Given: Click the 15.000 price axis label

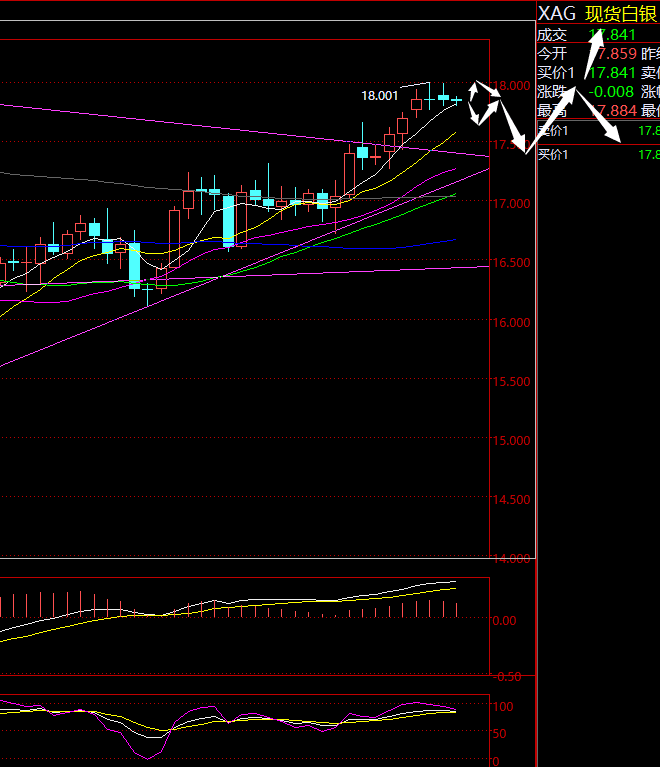Looking at the screenshot, I should click(511, 440).
